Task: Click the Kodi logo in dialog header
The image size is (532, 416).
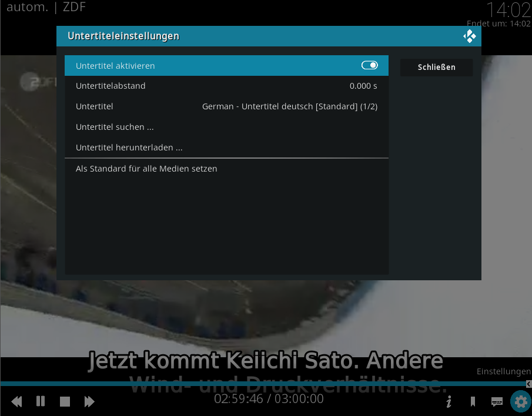Action: click(470, 36)
